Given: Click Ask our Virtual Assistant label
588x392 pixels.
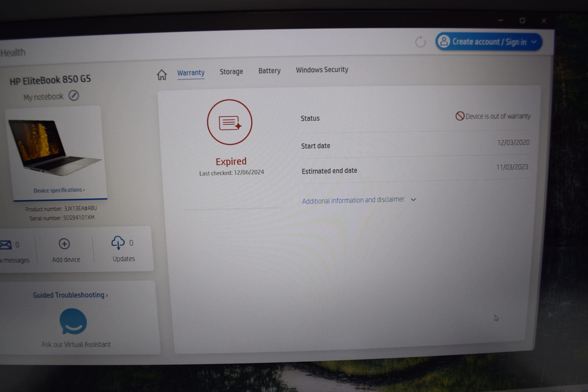Looking at the screenshot, I should (x=76, y=344).
